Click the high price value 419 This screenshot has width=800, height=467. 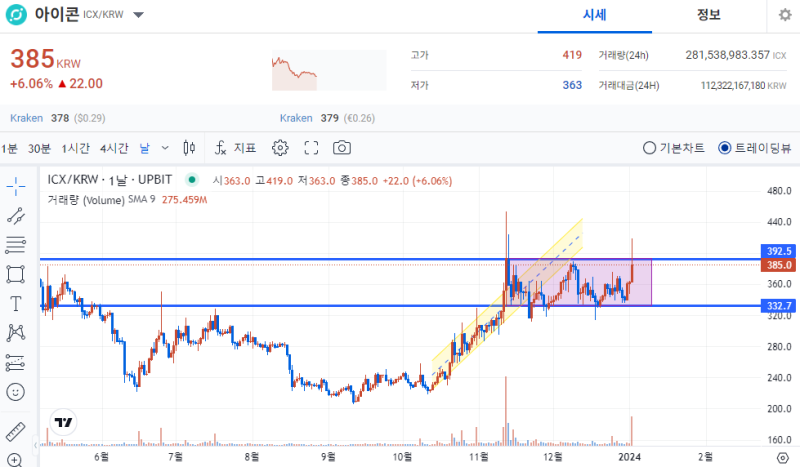tap(572, 55)
